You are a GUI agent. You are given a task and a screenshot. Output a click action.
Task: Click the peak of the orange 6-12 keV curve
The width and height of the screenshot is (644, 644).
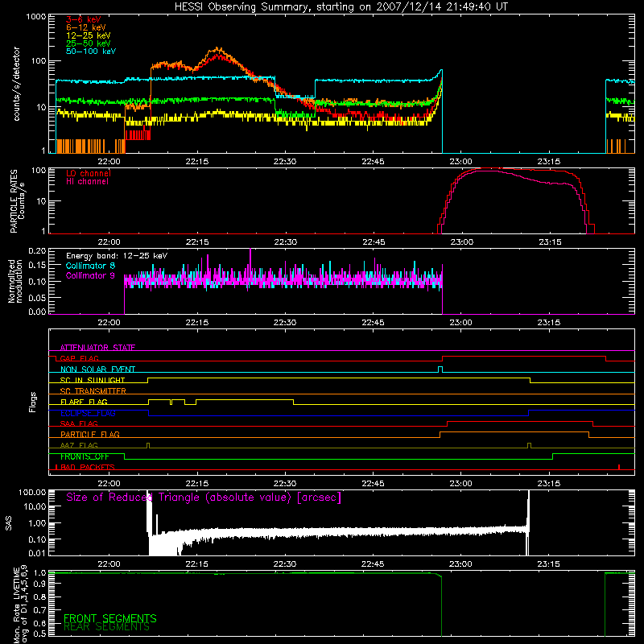[x=217, y=49]
